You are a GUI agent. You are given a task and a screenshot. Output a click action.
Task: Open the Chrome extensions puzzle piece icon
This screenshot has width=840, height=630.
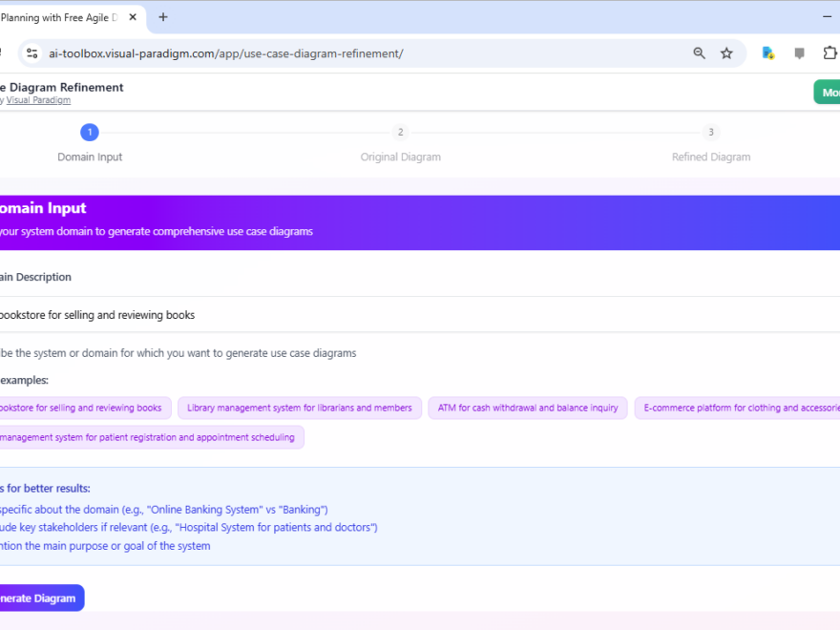tap(830, 53)
